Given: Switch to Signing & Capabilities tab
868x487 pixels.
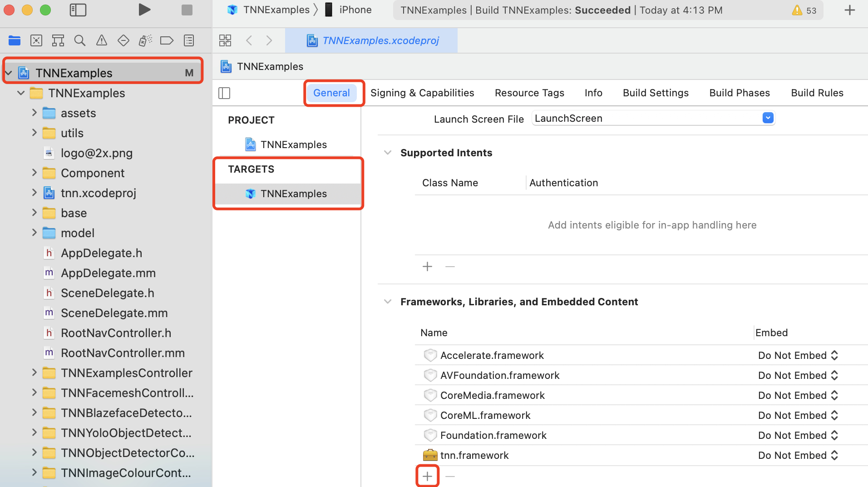Looking at the screenshot, I should [422, 93].
